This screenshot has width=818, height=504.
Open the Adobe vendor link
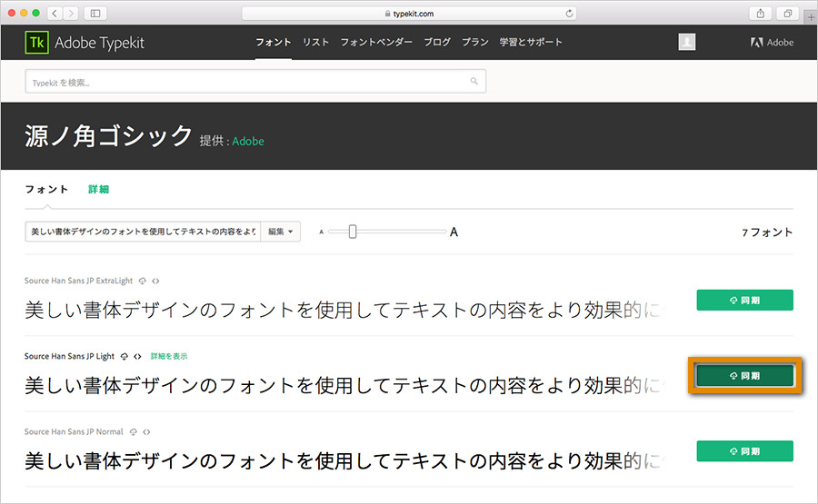point(248,142)
